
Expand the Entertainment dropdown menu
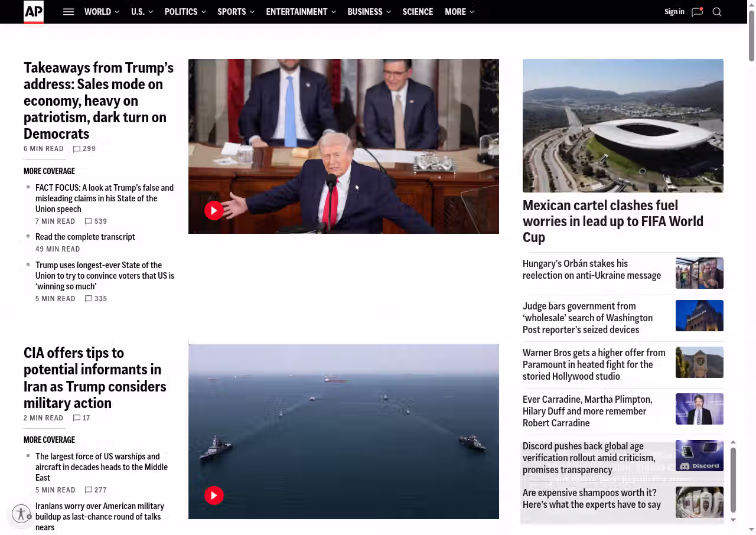[301, 12]
